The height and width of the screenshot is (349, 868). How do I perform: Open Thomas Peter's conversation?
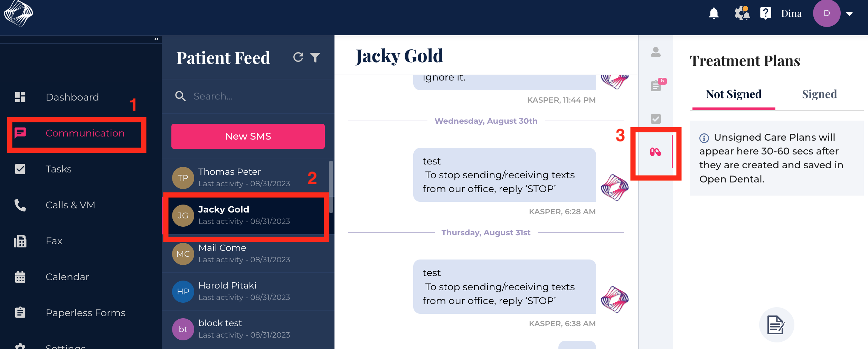[244, 178]
